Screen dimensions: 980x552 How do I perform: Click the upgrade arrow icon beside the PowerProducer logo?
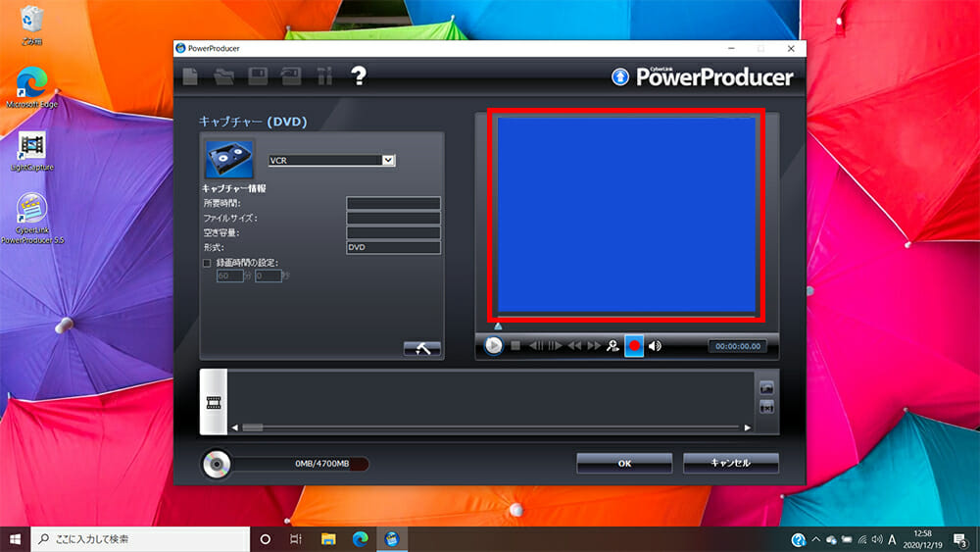point(620,76)
